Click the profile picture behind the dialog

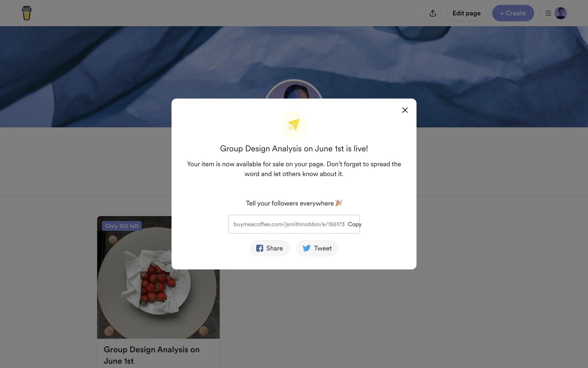pyautogui.click(x=294, y=89)
